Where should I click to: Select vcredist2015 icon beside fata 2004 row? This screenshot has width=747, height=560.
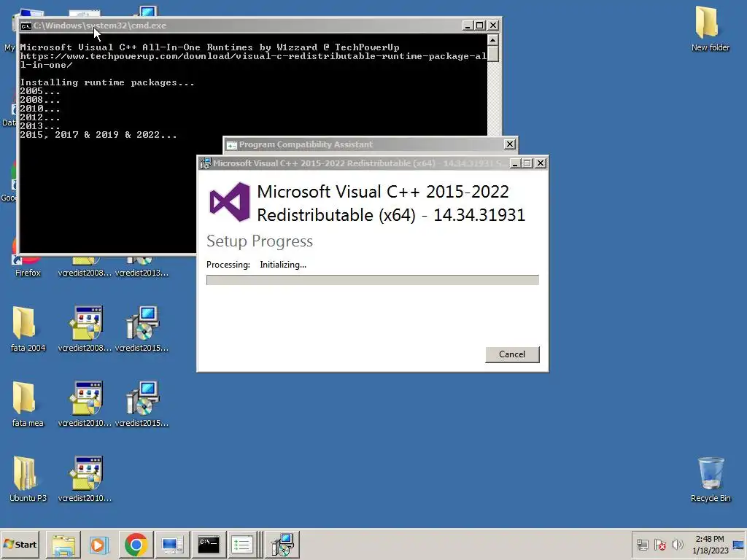tap(142, 329)
